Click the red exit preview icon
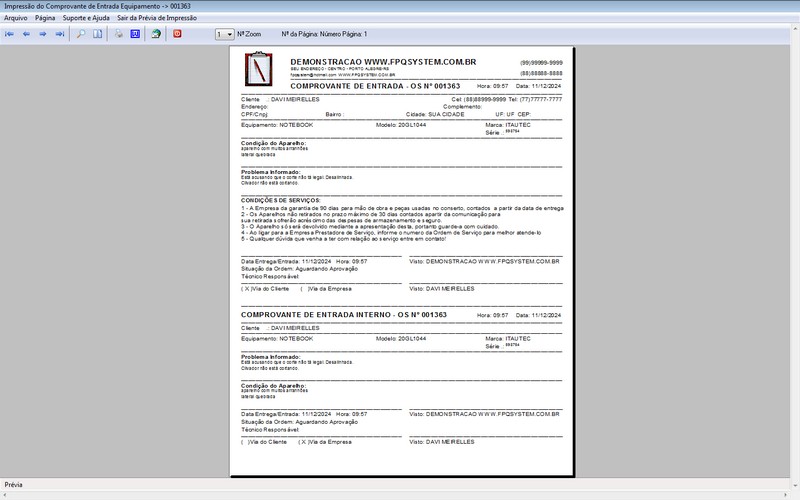This screenshot has width=800, height=500. pyautogui.click(x=177, y=34)
